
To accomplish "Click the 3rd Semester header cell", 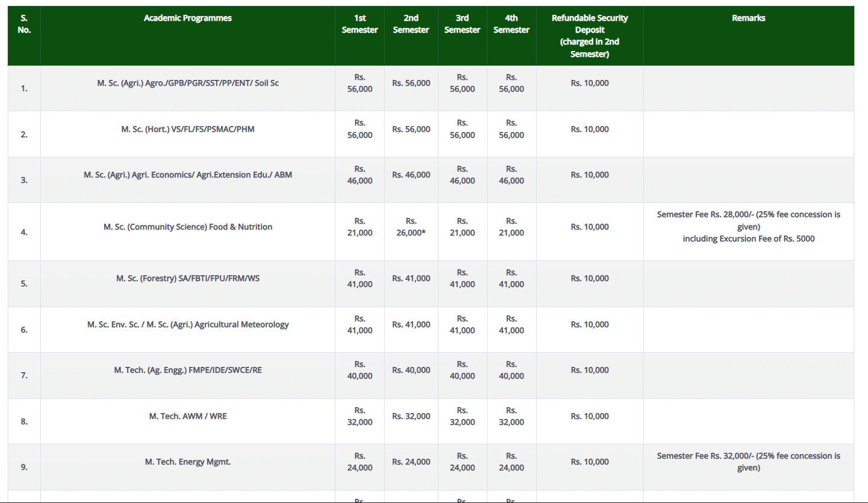I will [462, 24].
